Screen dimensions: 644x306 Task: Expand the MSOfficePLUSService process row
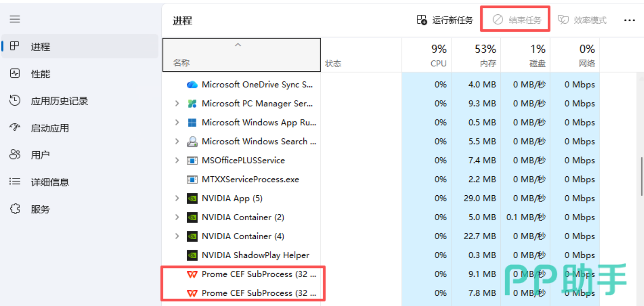point(177,160)
